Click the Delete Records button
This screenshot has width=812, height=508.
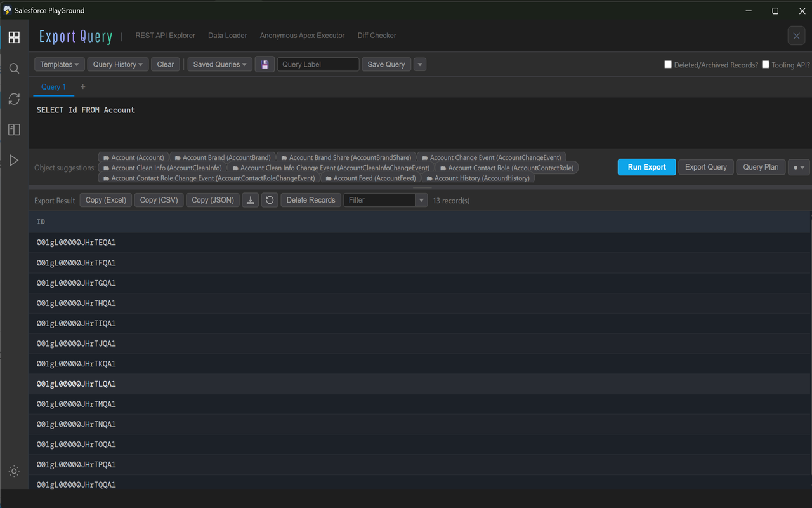(x=311, y=200)
